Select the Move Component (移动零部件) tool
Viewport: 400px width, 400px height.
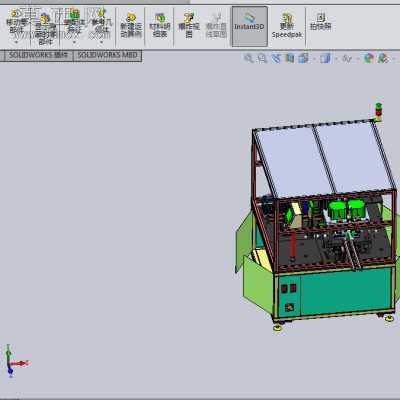(x=16, y=22)
